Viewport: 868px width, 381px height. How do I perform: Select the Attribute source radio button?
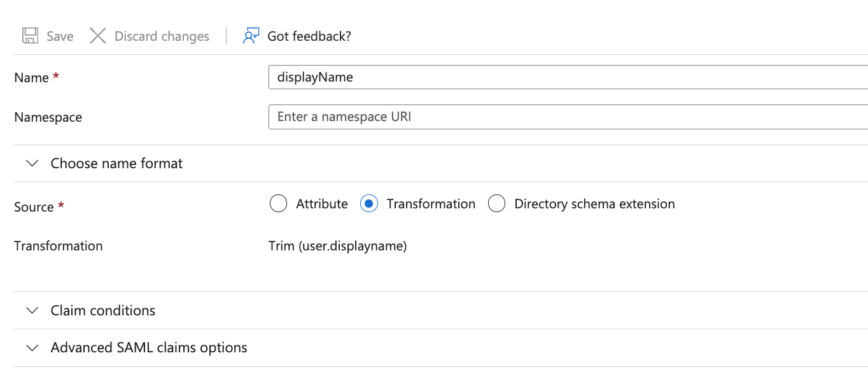tap(279, 204)
